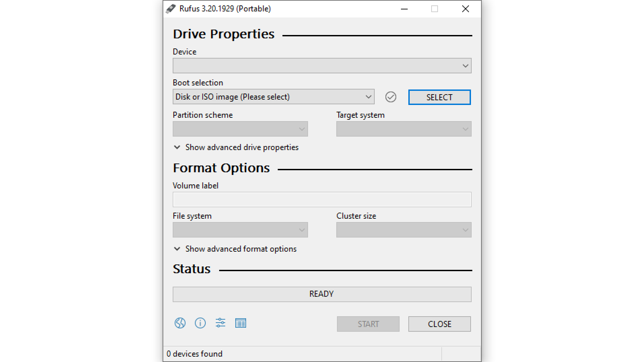
Task: Minimize the Rufus window
Action: point(404,9)
